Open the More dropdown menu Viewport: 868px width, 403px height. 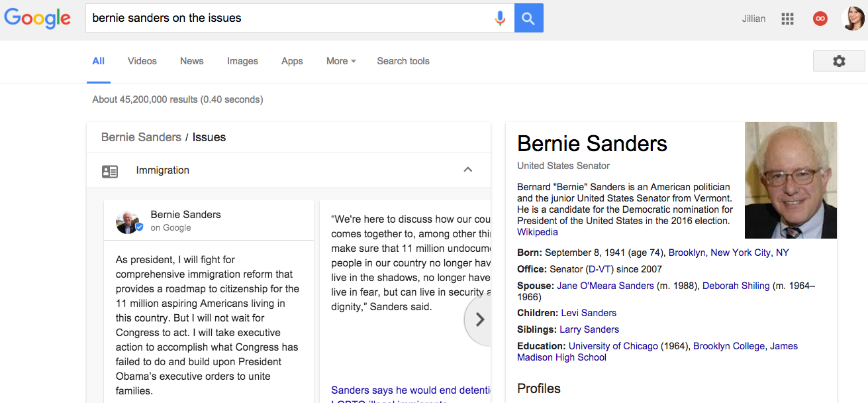[341, 61]
